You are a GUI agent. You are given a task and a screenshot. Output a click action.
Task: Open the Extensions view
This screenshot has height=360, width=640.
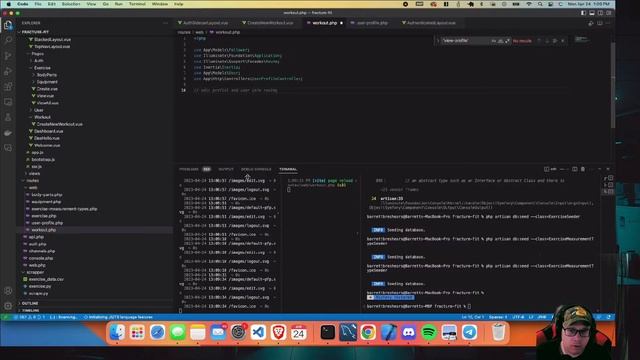coord(8,87)
